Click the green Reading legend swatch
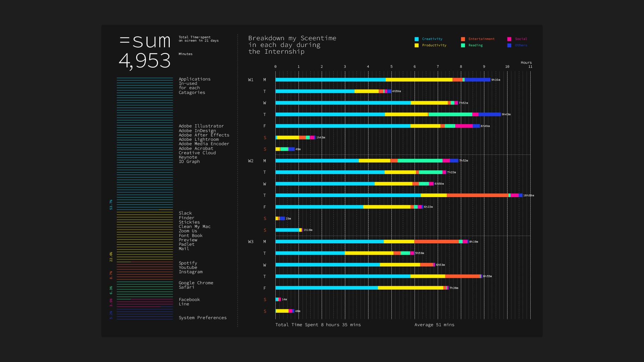 [x=463, y=46]
